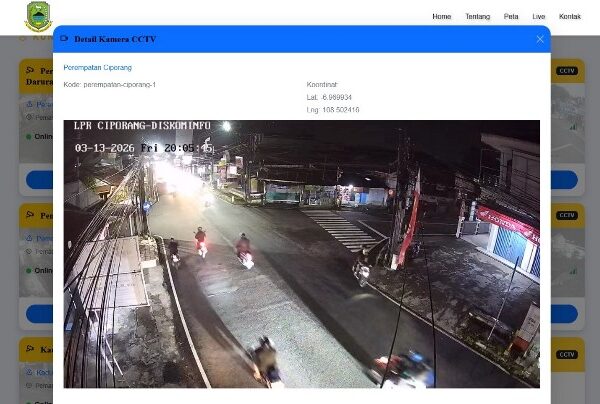Open the Peta navigation link

click(x=511, y=17)
